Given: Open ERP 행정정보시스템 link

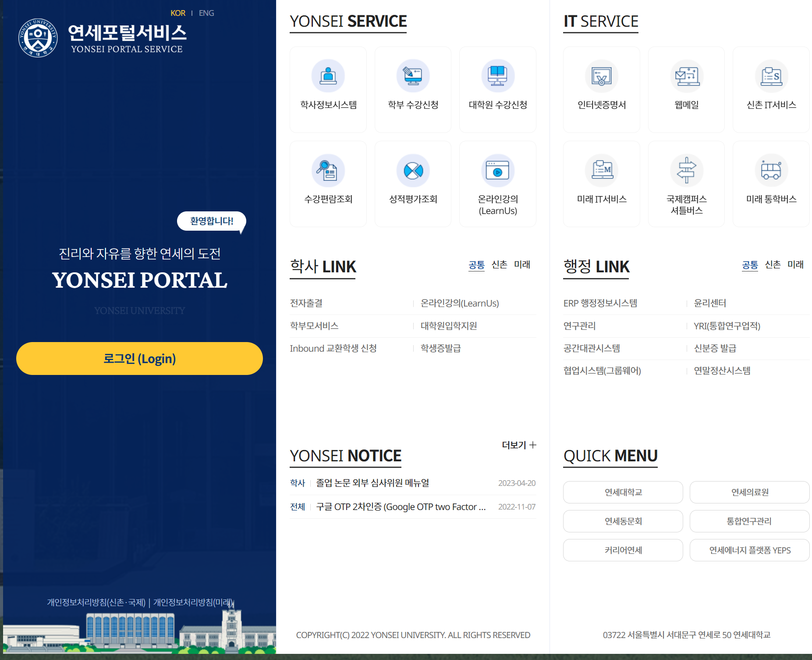Looking at the screenshot, I should point(600,303).
